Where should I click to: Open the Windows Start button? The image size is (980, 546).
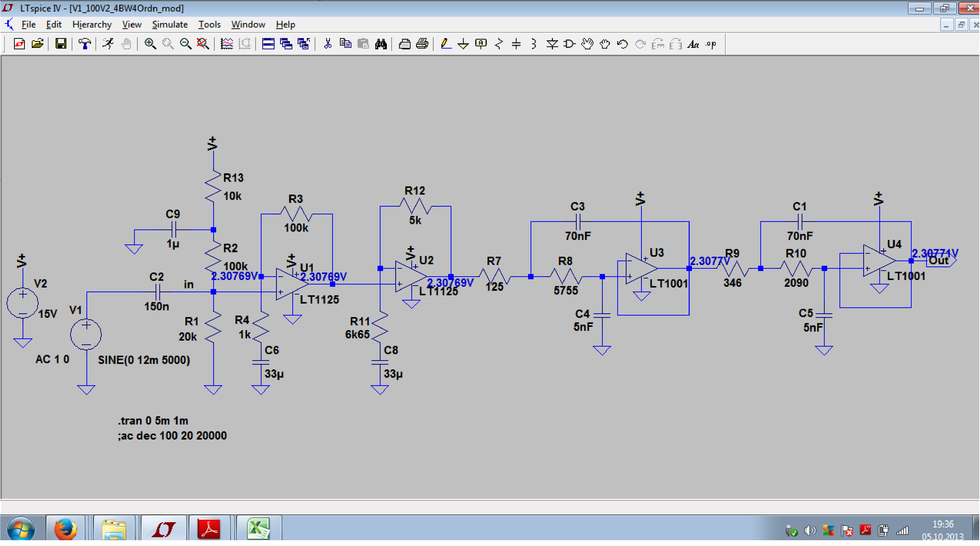click(21, 529)
